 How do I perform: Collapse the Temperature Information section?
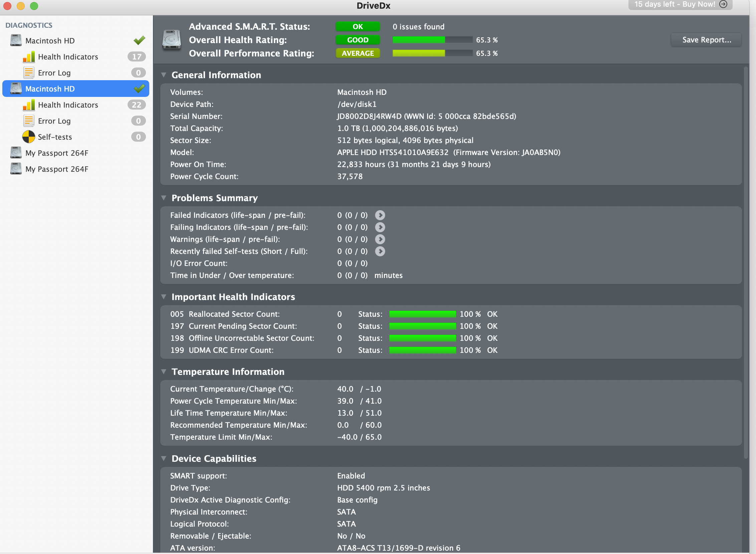click(x=164, y=371)
